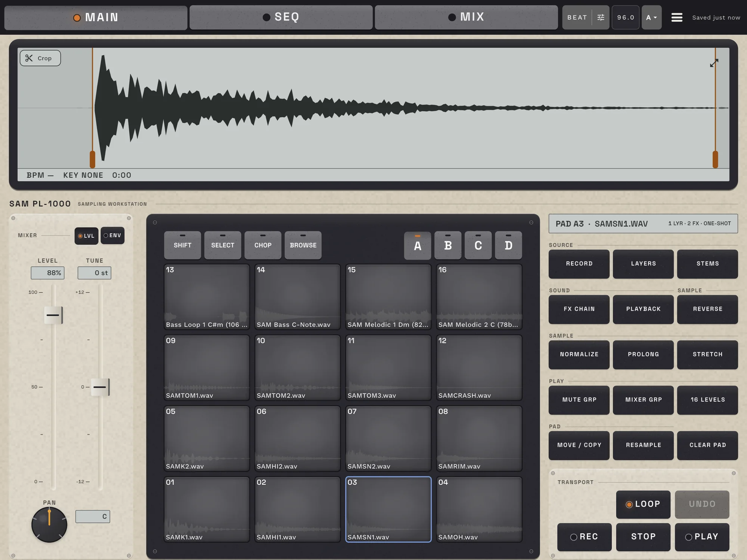Toggle the REC button

[584, 537]
